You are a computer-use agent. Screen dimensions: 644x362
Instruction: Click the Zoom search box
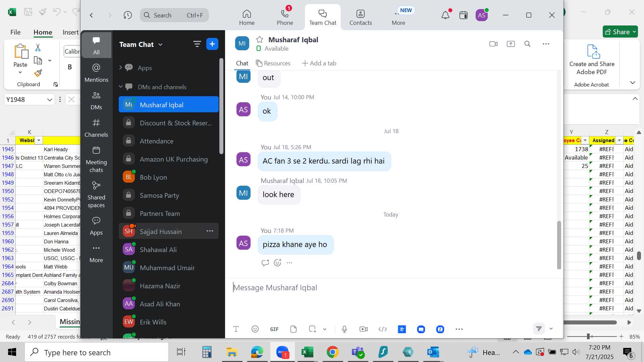tap(174, 15)
